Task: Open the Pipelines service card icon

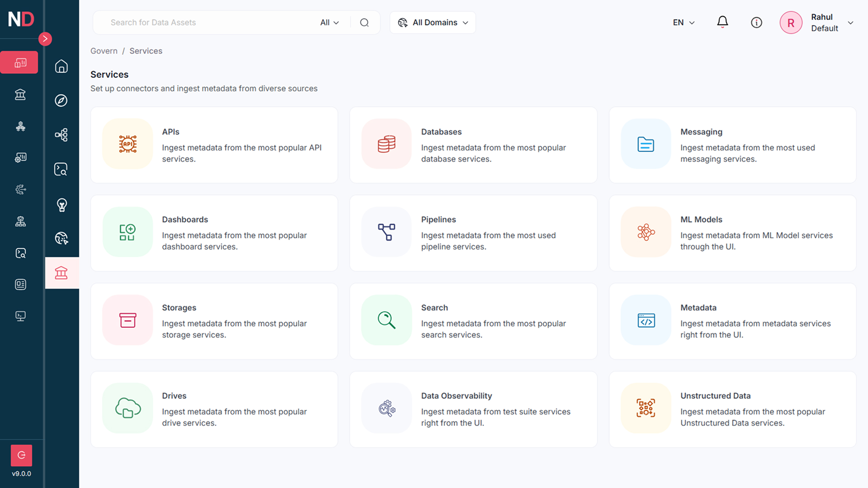Action: [386, 232]
